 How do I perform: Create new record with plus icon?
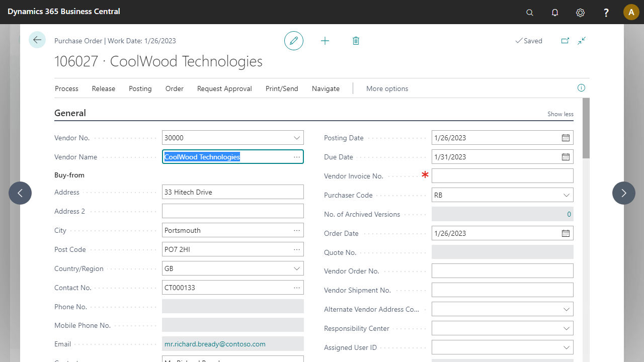coord(325,41)
